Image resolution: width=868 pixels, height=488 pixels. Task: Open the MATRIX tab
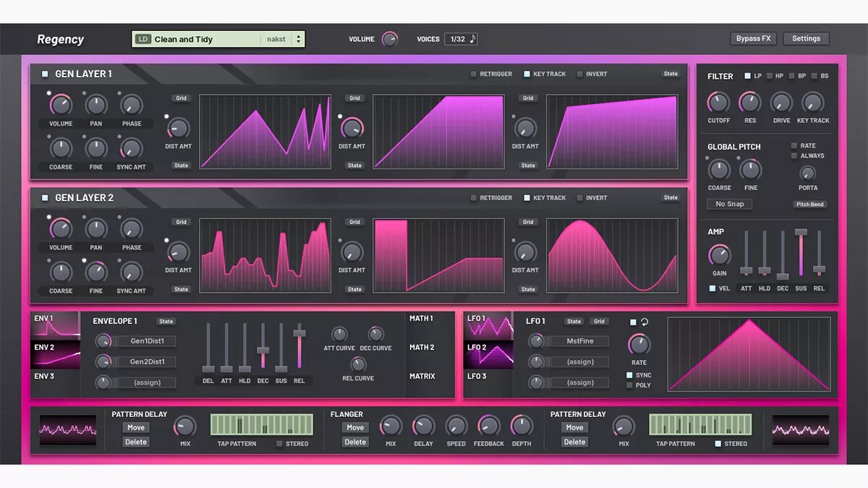tap(422, 376)
